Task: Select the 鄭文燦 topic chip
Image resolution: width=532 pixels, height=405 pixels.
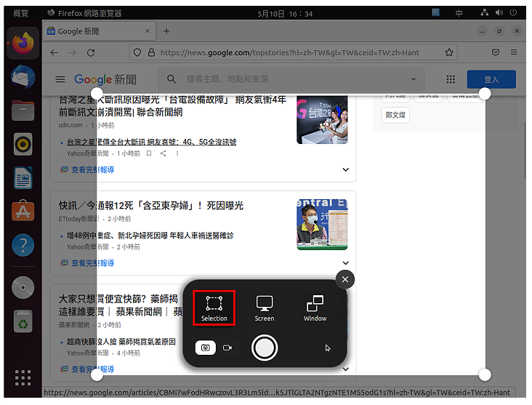Action: (395, 115)
